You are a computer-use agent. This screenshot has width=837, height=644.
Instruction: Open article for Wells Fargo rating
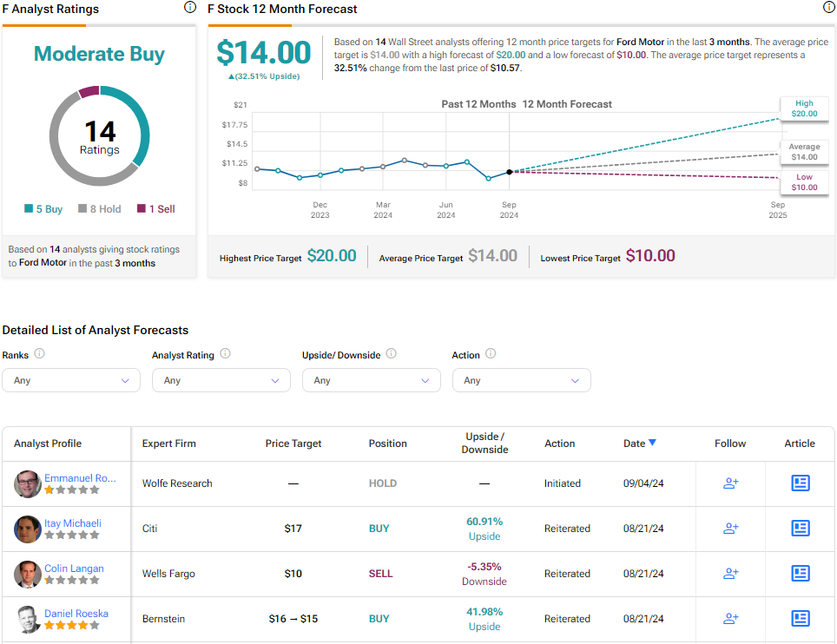[800, 574]
